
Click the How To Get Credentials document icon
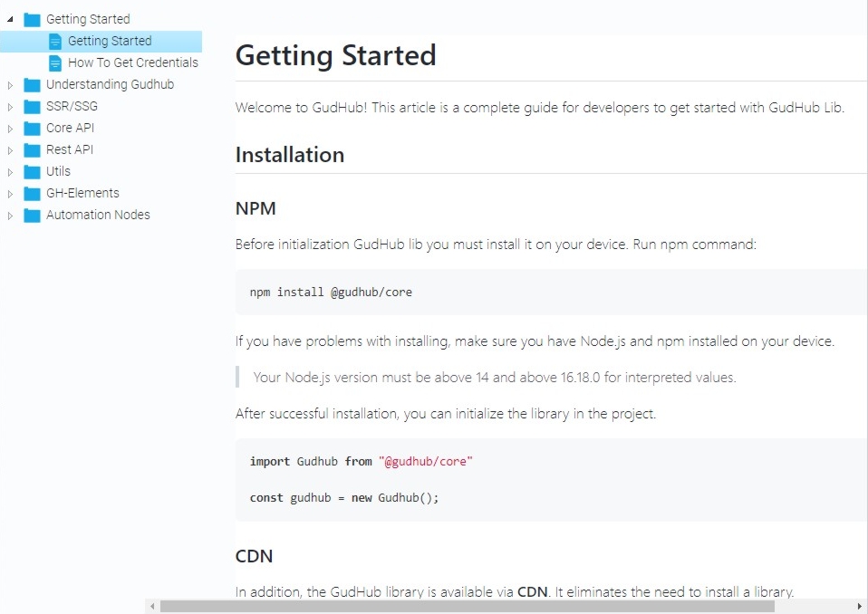(54, 63)
